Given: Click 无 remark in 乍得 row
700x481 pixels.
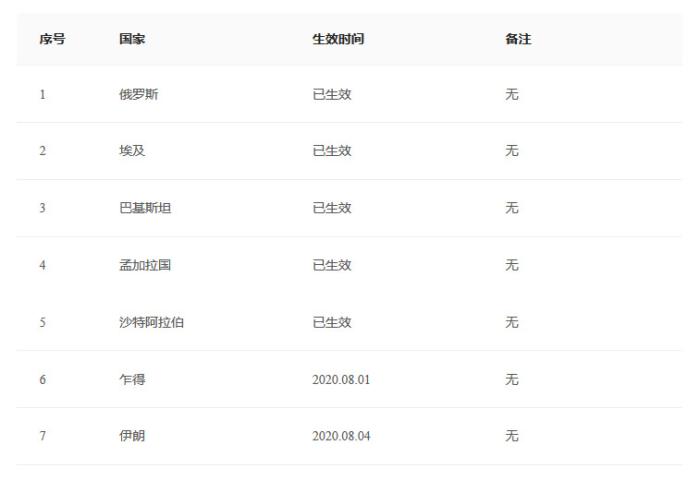Looking at the screenshot, I should point(512,380).
